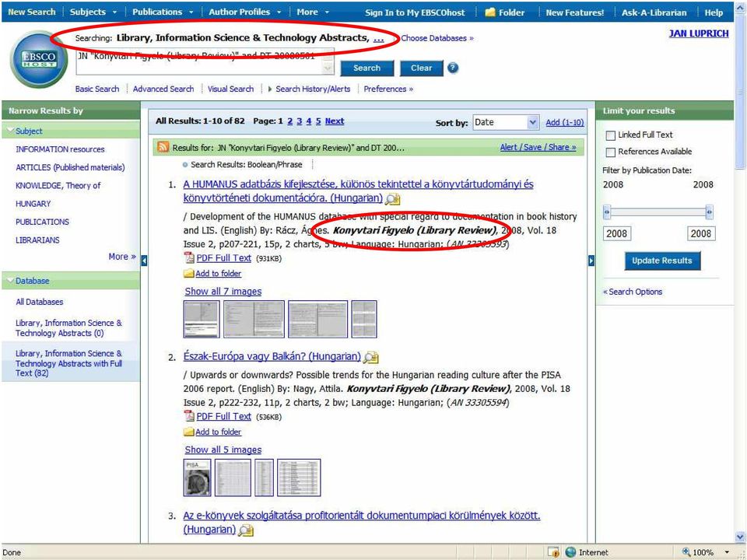Click the popup blocker icon in status bar
Viewport: 747px width, 560px height.
click(553, 552)
